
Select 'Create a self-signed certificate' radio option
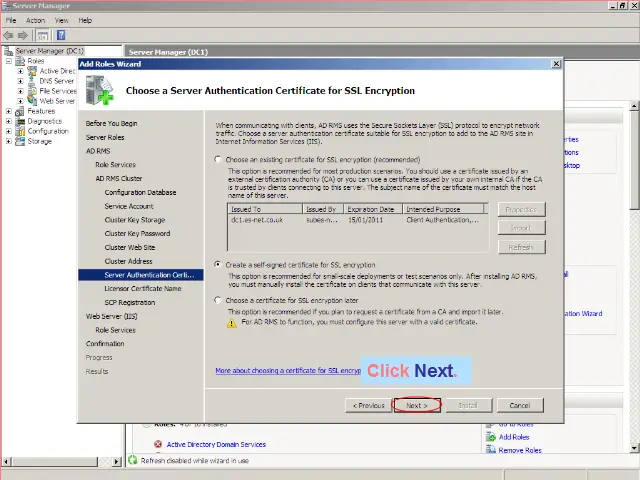coord(218,264)
